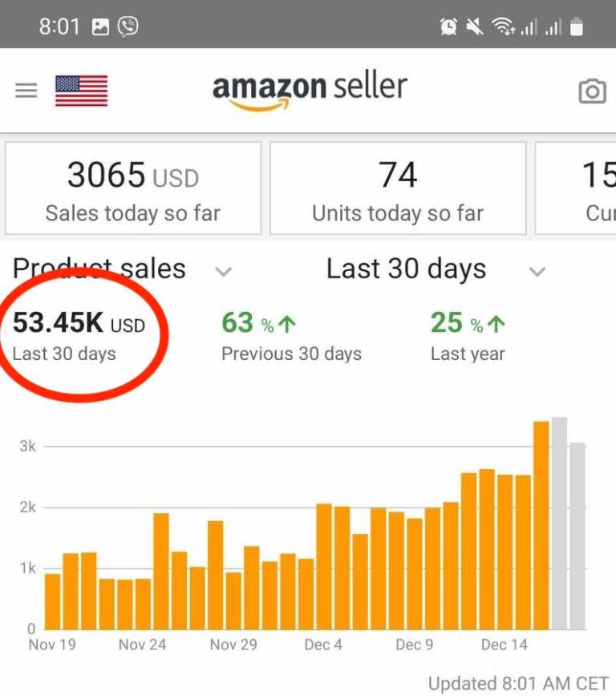Tap the muted sound status icon

point(474,27)
